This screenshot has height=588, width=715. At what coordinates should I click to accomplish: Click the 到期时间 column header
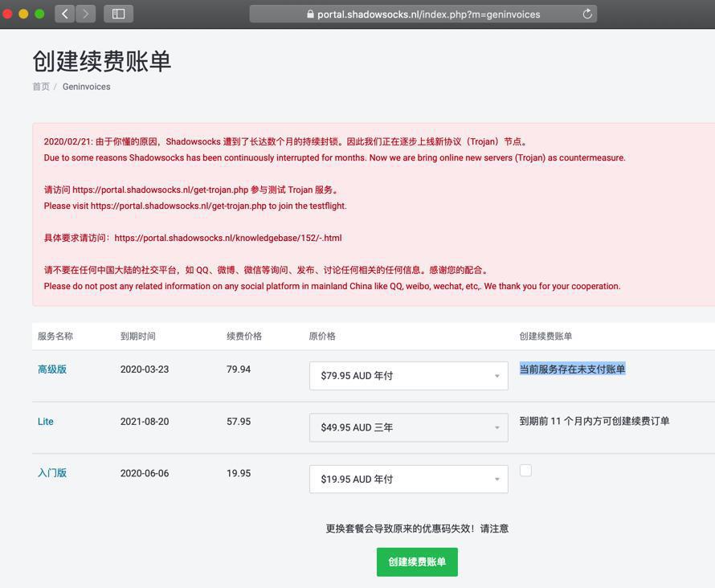pos(137,337)
